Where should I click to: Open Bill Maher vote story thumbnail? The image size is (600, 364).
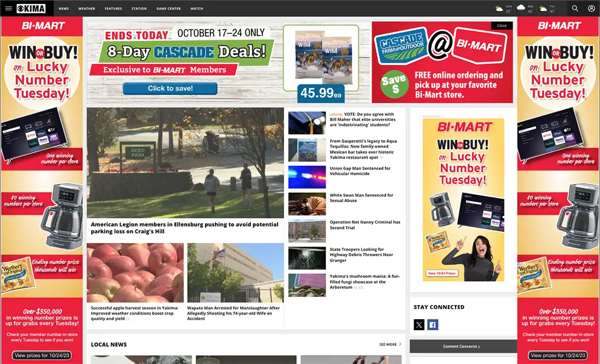[x=307, y=123]
